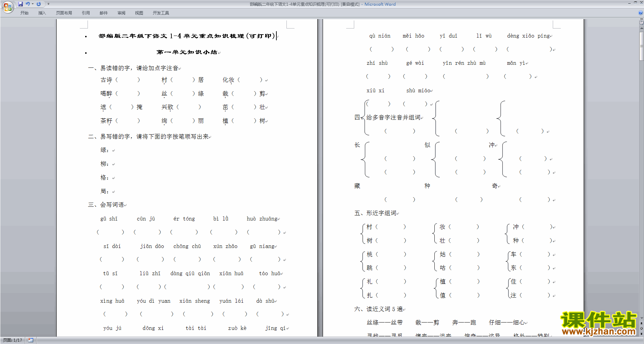Screen dimensions: 644x344
Task: Open the Office Button menu
Action: tap(7, 7)
